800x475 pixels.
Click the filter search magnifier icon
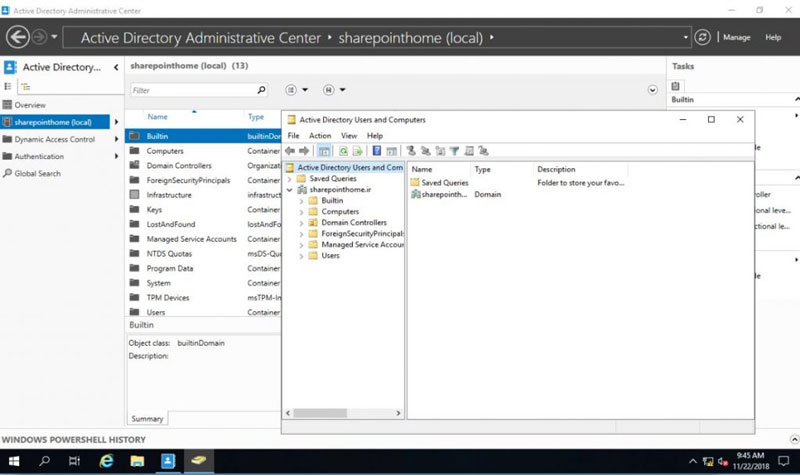[261, 90]
